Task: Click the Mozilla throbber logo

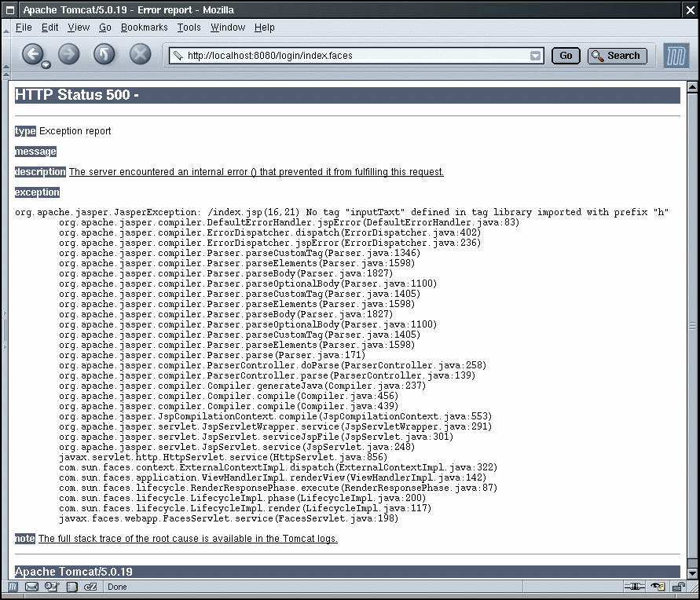Action: coord(676,56)
